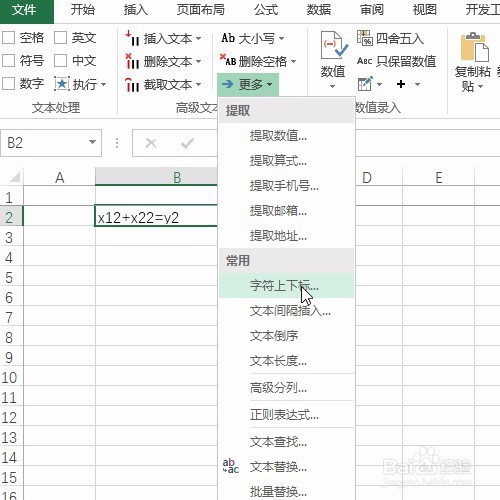
Task: Select 文本查找... menu item
Action: coord(286,442)
